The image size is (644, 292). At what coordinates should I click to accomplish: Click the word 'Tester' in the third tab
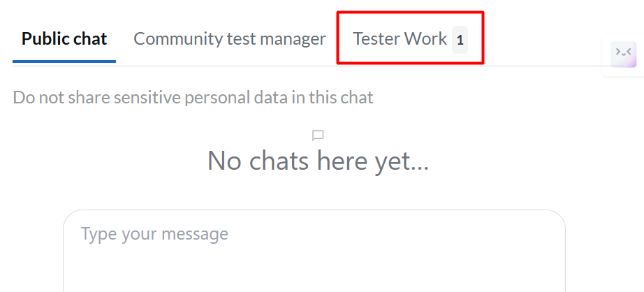(x=376, y=39)
